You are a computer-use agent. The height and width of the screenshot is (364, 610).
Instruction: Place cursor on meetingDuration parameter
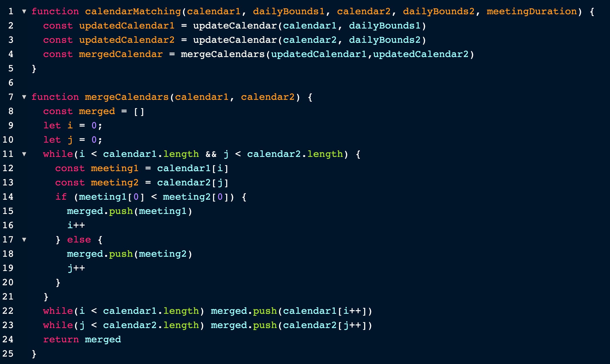point(531,11)
